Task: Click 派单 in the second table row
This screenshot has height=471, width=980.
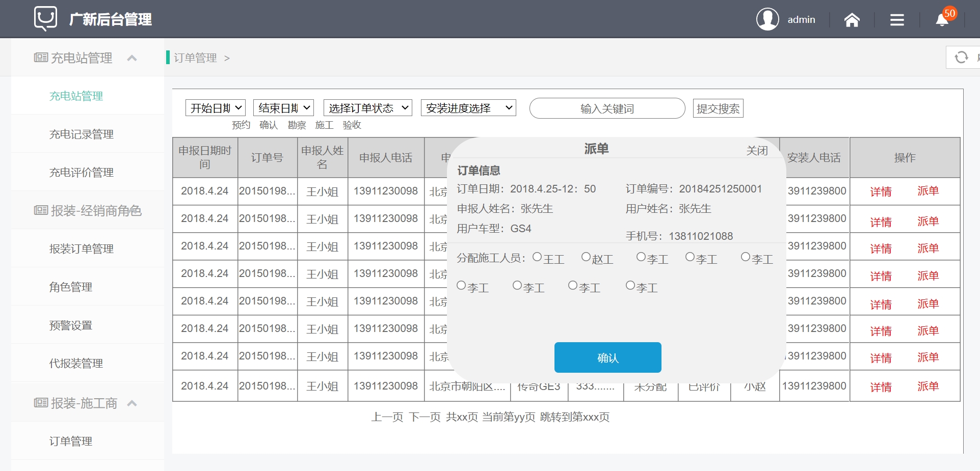Action: (928, 221)
